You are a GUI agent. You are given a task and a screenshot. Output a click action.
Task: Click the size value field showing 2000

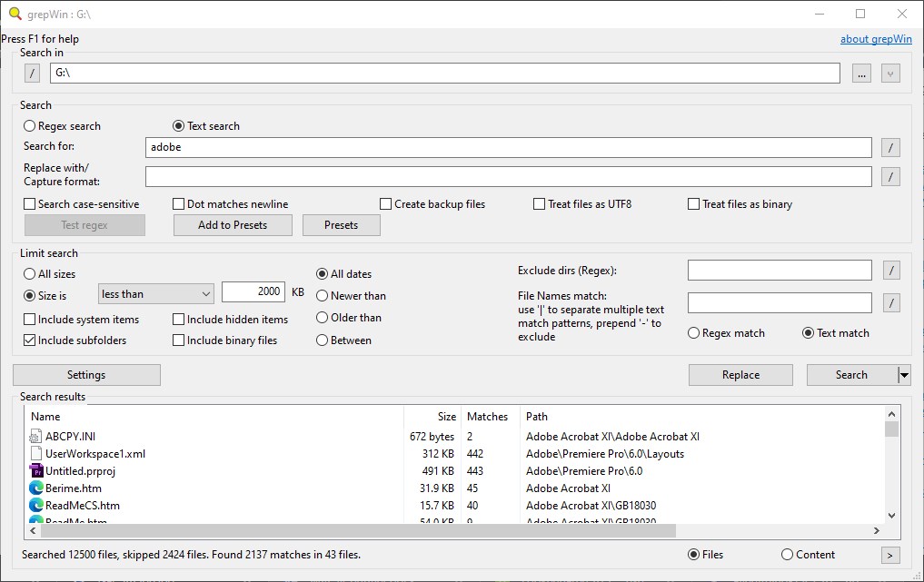253,291
